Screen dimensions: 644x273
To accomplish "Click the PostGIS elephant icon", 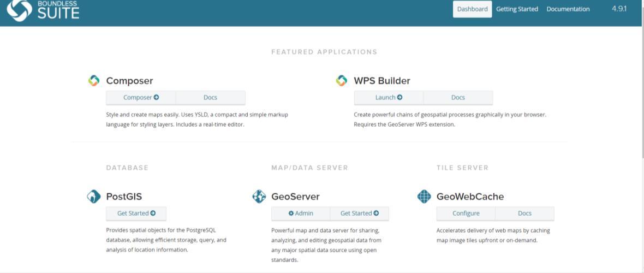I will coord(94,197).
